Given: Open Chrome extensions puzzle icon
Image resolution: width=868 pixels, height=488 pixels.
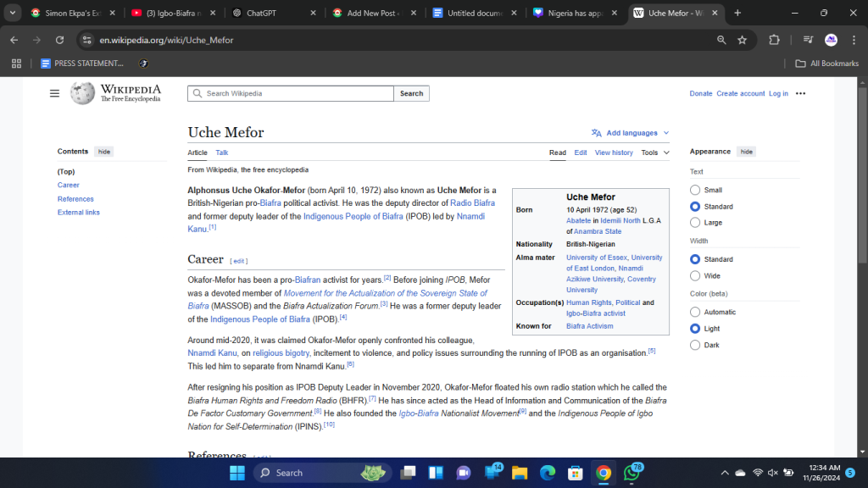Looking at the screenshot, I should coord(774,40).
